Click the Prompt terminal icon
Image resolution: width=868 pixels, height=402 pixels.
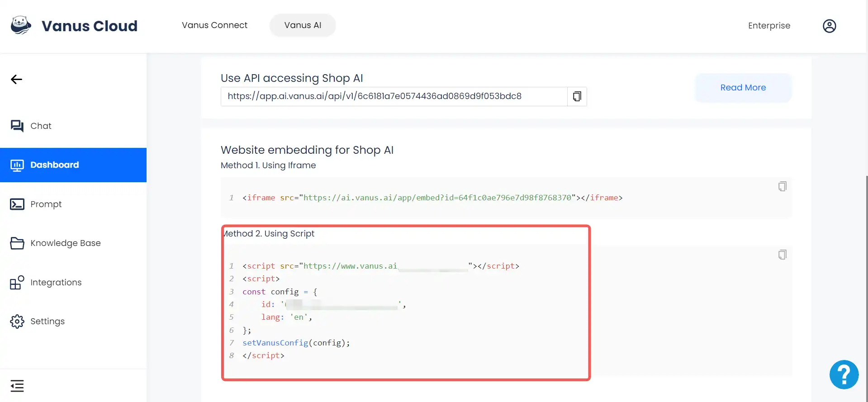point(17,204)
